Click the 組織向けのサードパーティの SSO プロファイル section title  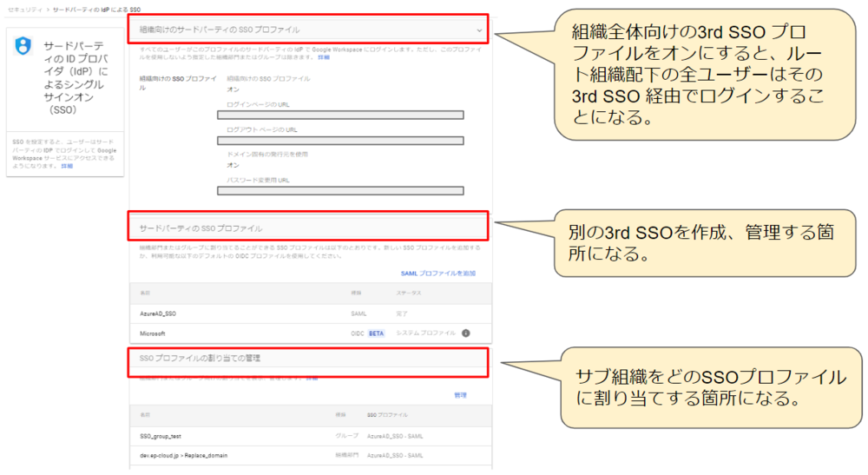click(220, 30)
